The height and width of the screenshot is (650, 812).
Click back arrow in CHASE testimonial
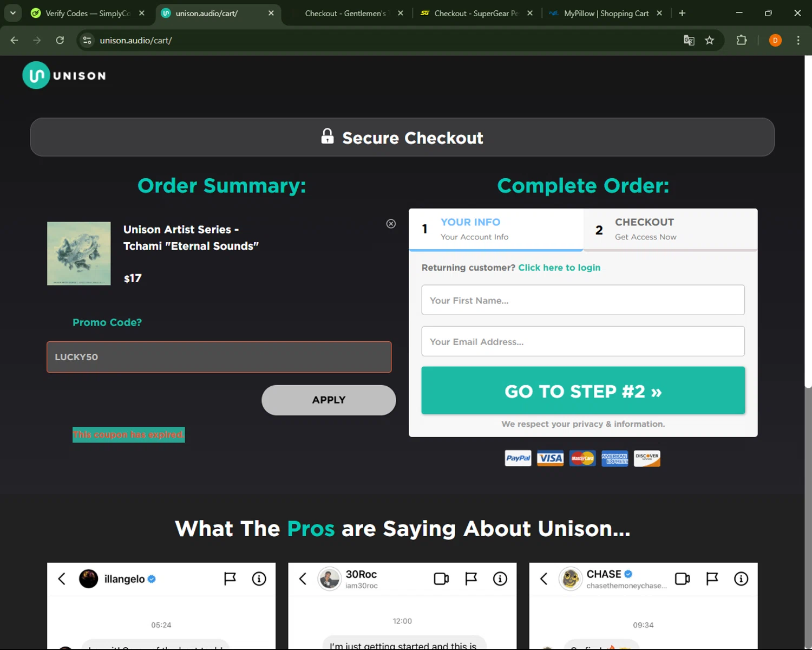coord(543,578)
